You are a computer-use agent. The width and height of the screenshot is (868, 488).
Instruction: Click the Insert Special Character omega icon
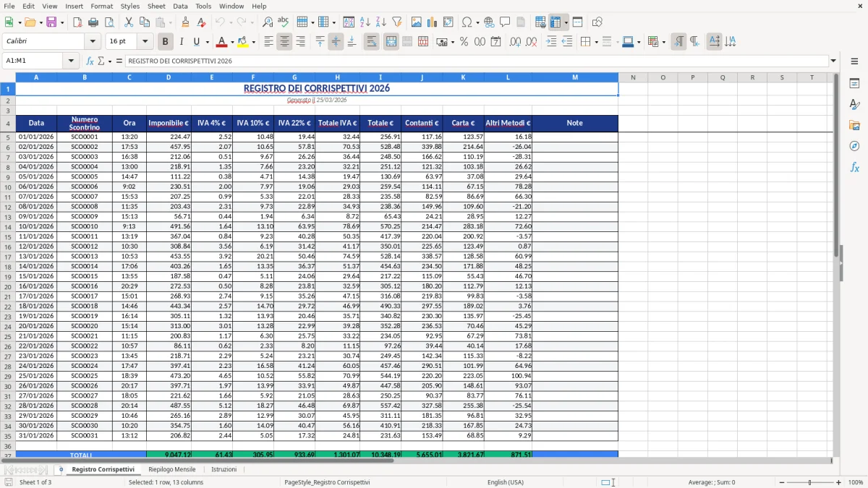[467, 22]
